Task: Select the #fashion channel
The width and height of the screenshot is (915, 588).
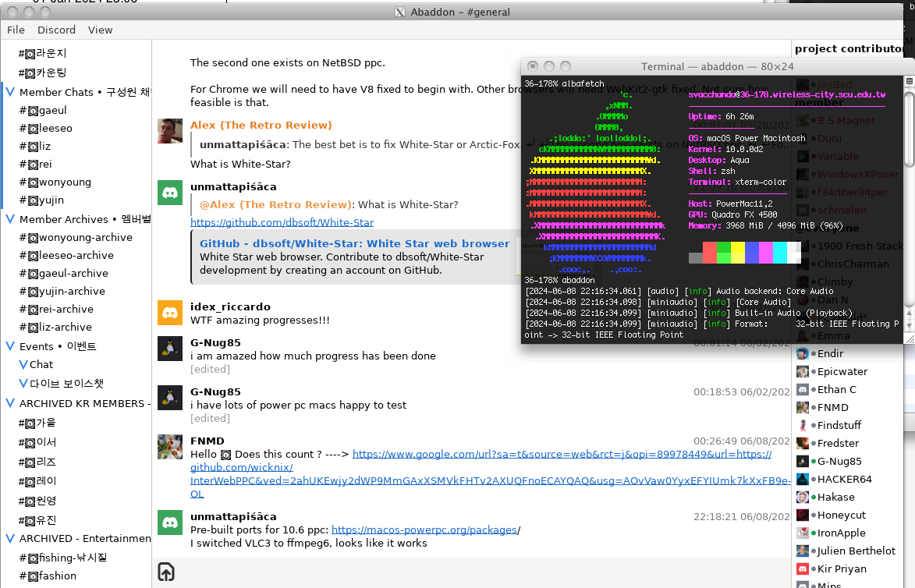Action: pyautogui.click(x=48, y=576)
